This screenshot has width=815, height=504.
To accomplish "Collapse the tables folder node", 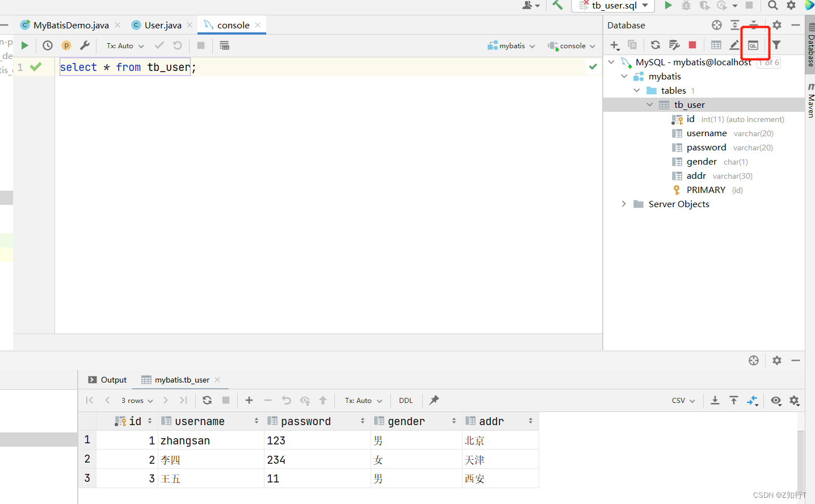I will (637, 90).
